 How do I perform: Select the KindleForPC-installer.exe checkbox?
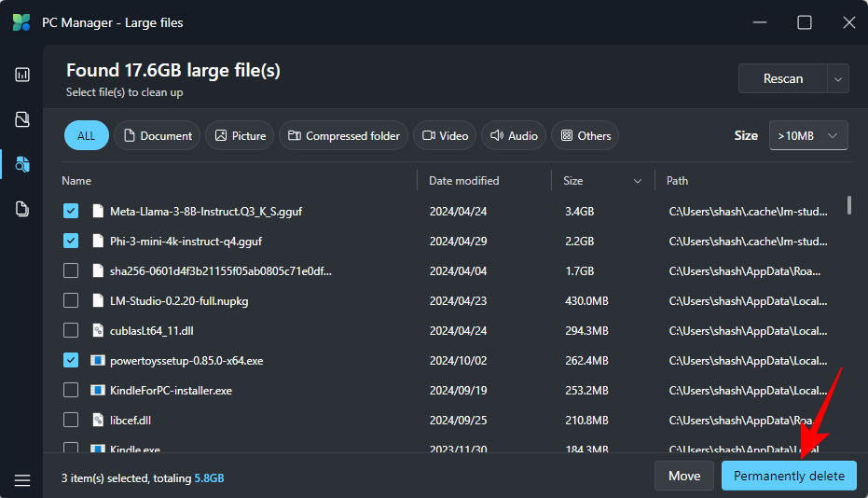[x=71, y=390]
